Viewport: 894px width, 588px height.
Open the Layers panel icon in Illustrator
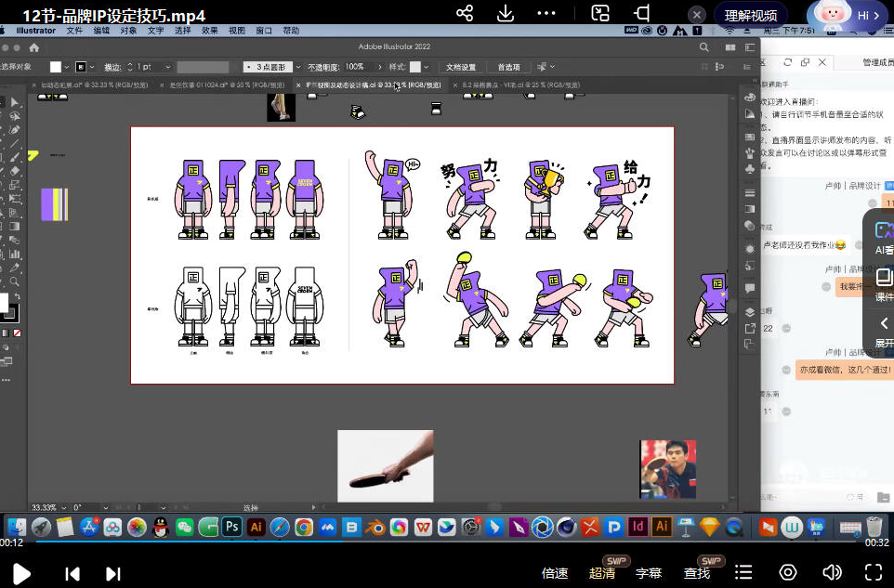point(750,311)
